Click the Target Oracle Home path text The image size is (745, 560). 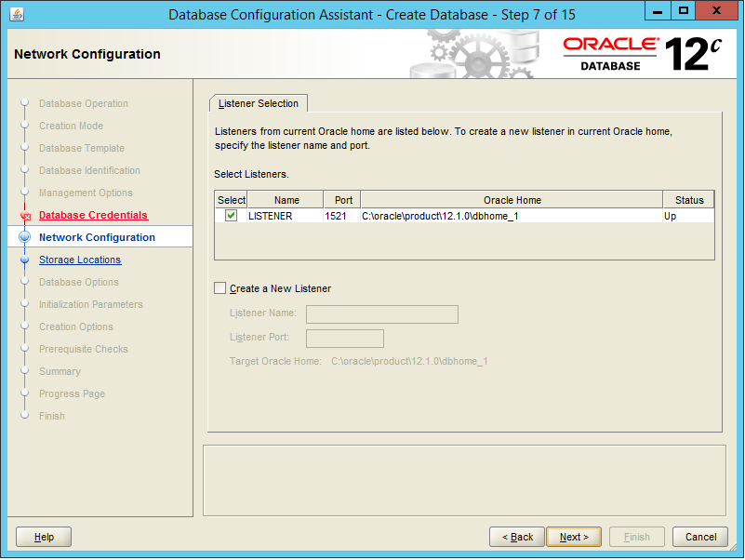[x=409, y=361]
